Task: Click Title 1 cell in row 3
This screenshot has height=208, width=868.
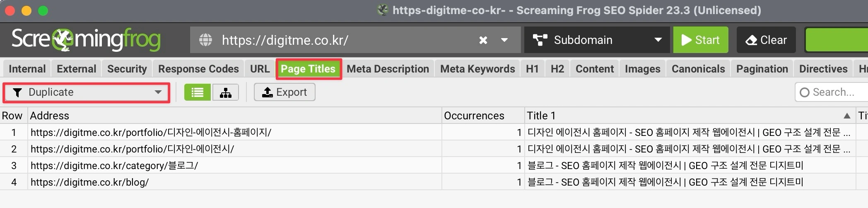Action: point(690,165)
